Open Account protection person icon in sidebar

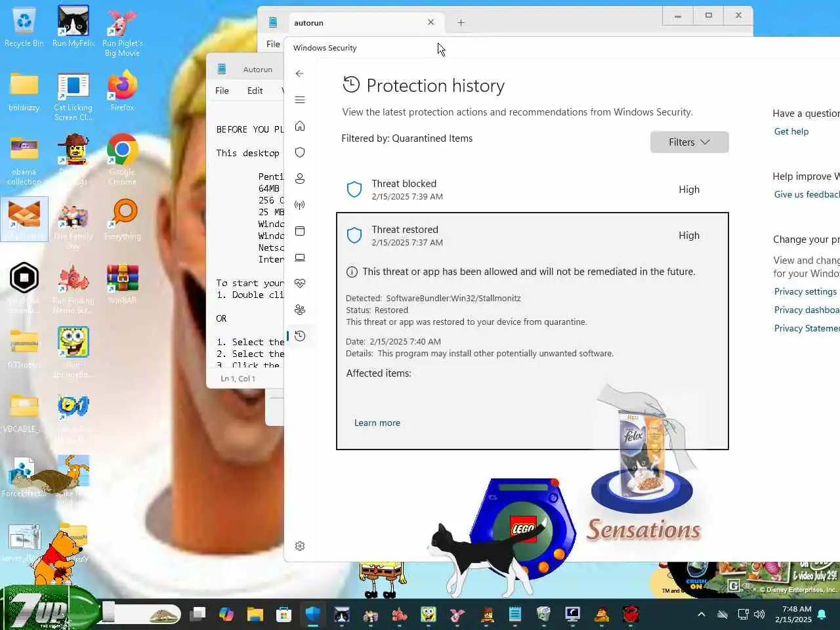300,178
